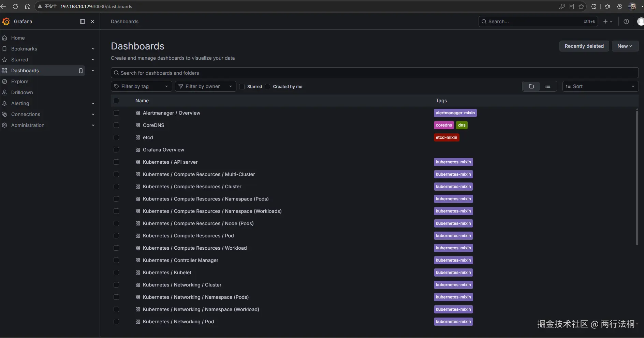Expand the Administration section chevron
Screen dimensions: 644x338
tap(93, 125)
